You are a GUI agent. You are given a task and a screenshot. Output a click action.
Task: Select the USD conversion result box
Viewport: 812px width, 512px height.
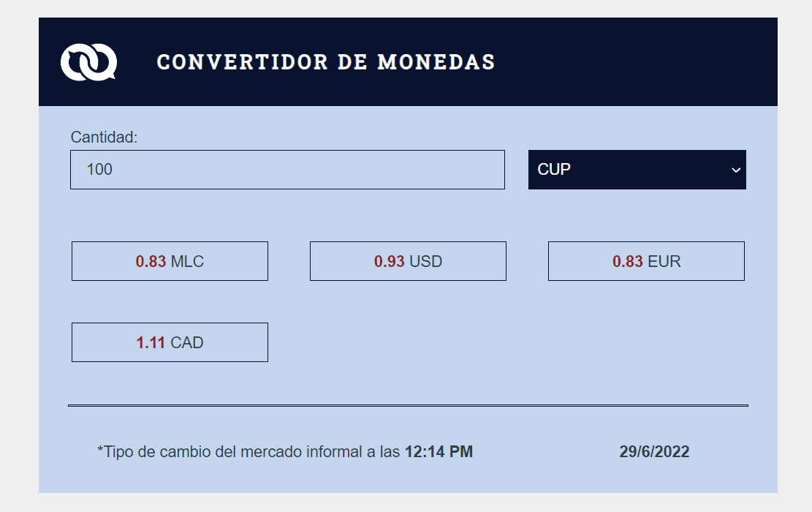(x=408, y=261)
